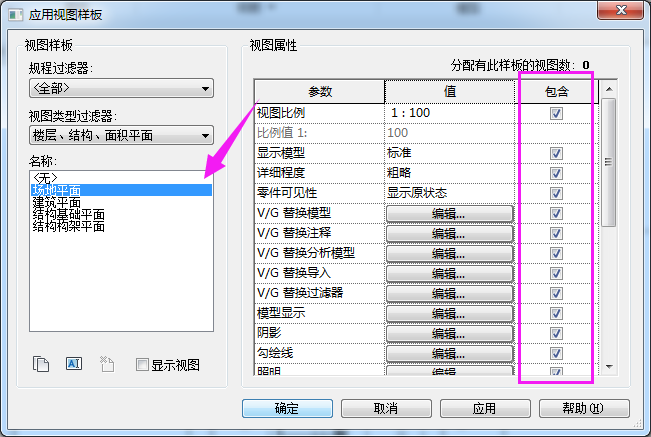Click the 应用 button
Viewport: 651px width, 437px height.
tap(485, 408)
